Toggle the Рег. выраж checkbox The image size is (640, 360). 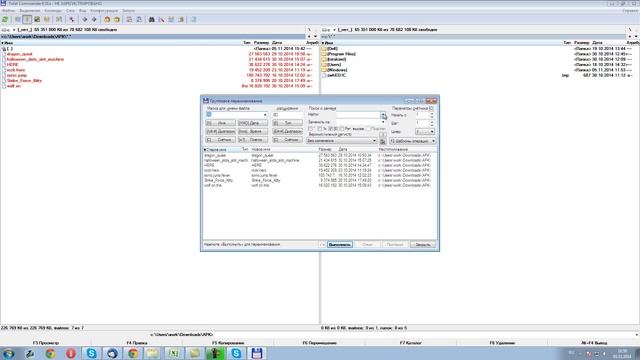tap(342, 129)
